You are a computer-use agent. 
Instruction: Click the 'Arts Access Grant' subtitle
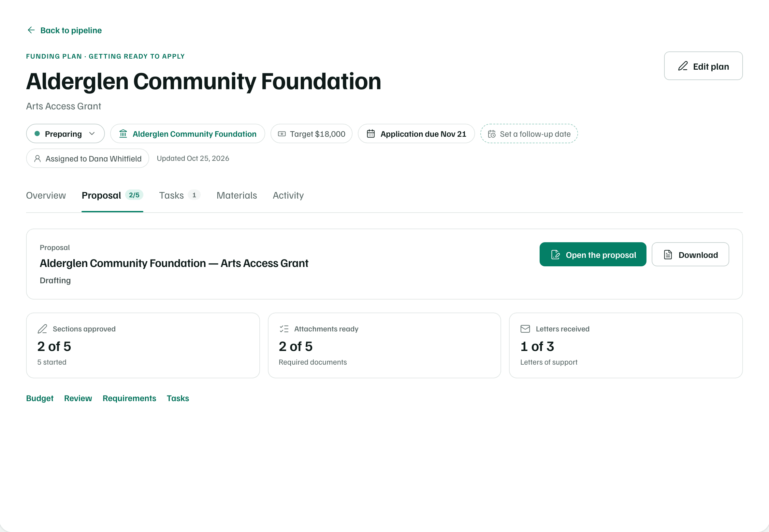coord(64,106)
